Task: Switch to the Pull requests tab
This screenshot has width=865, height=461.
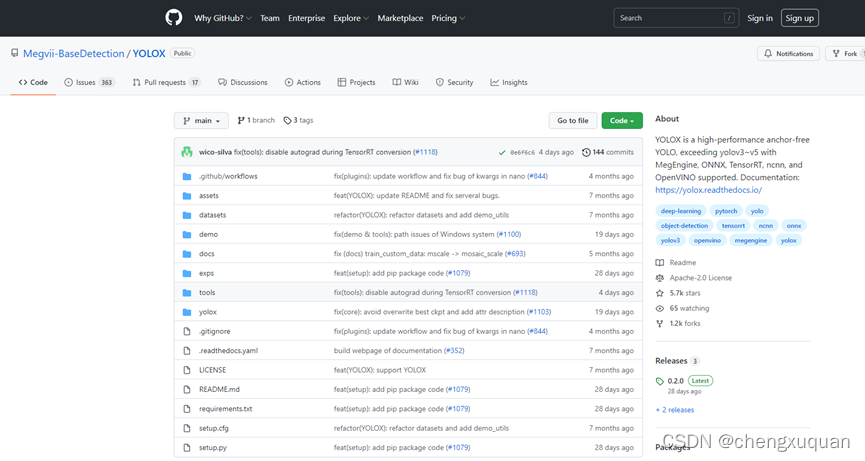Action: pyautogui.click(x=167, y=82)
